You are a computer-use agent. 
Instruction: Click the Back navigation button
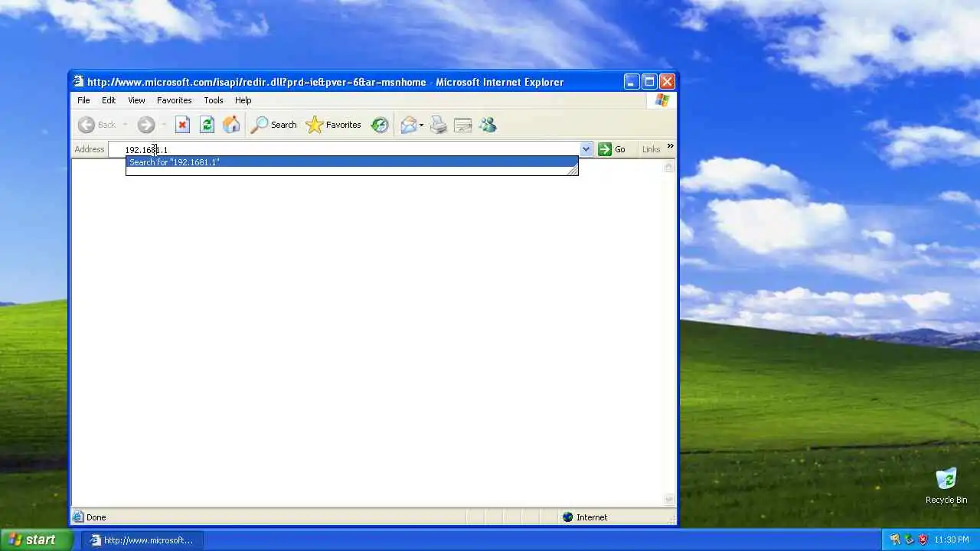pyautogui.click(x=97, y=125)
